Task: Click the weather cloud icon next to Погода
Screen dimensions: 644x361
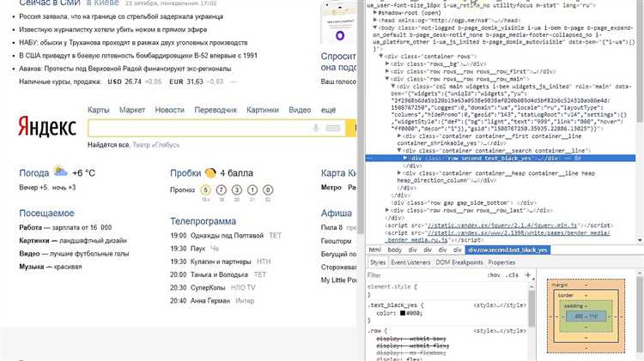Action: click(x=60, y=171)
